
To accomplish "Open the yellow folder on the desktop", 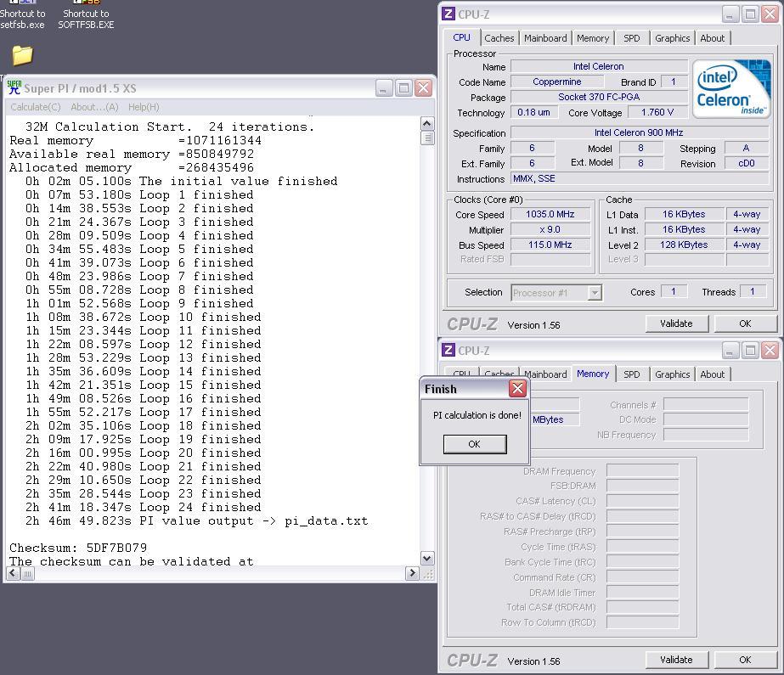I will [x=22, y=55].
